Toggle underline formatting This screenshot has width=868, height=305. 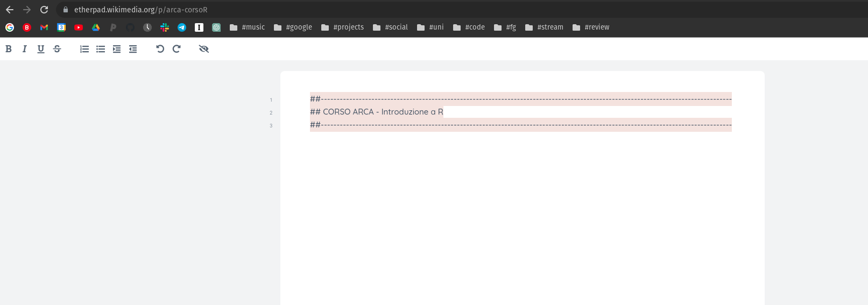(x=41, y=49)
